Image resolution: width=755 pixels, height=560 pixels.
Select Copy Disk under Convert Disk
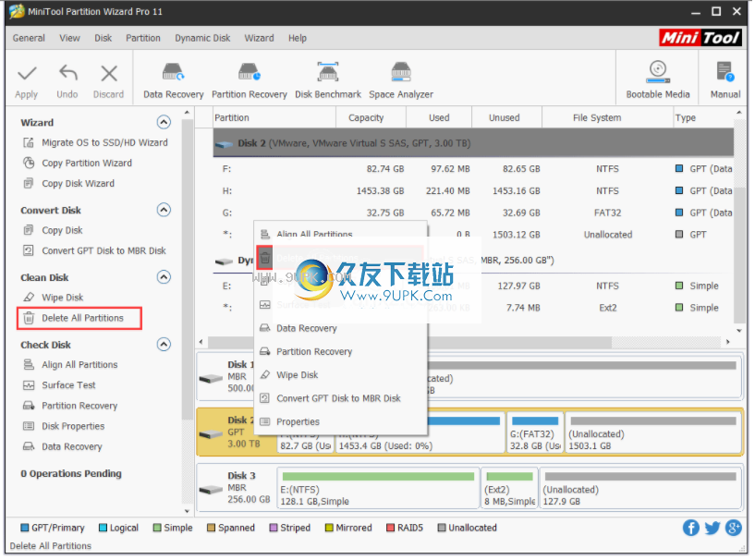pyautogui.click(x=62, y=230)
